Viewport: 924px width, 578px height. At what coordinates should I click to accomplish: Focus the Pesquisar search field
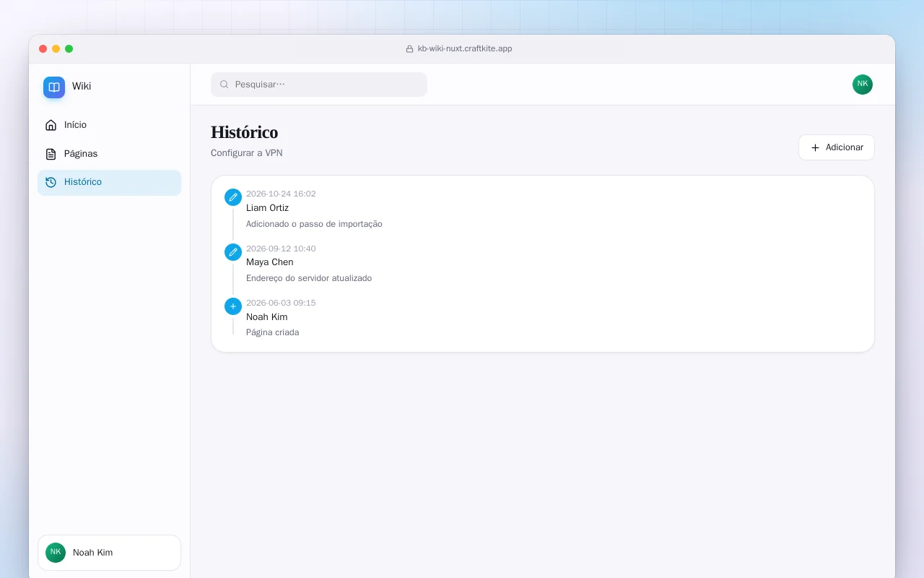[x=319, y=85]
